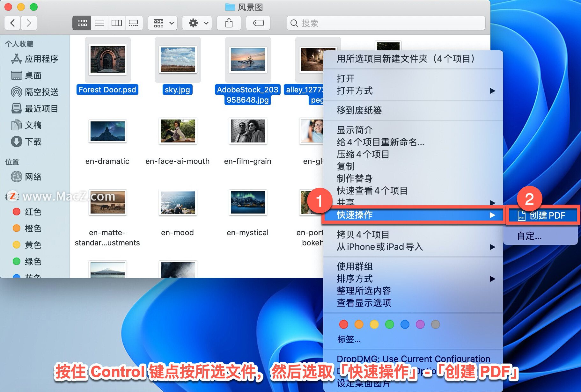Choose 压缩4个项目 in the context menu
581x392 pixels.
[x=413, y=155]
